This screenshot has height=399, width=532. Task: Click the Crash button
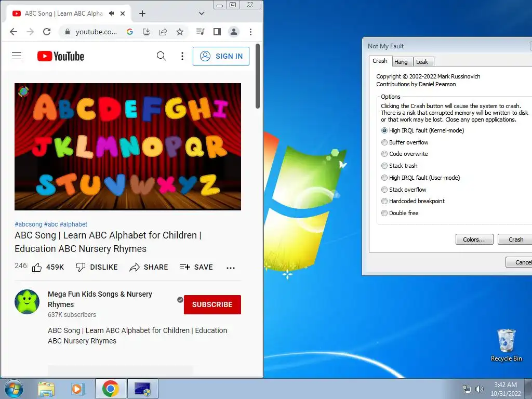coord(515,239)
